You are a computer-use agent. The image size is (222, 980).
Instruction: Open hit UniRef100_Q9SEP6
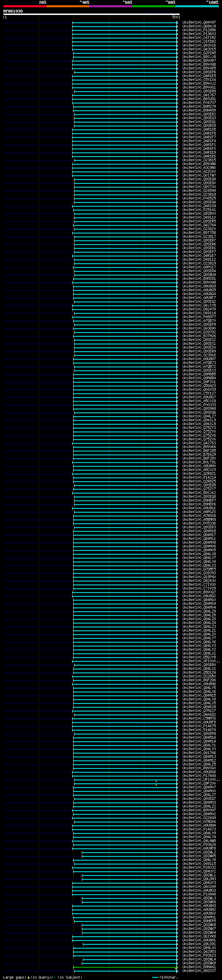click(x=199, y=72)
